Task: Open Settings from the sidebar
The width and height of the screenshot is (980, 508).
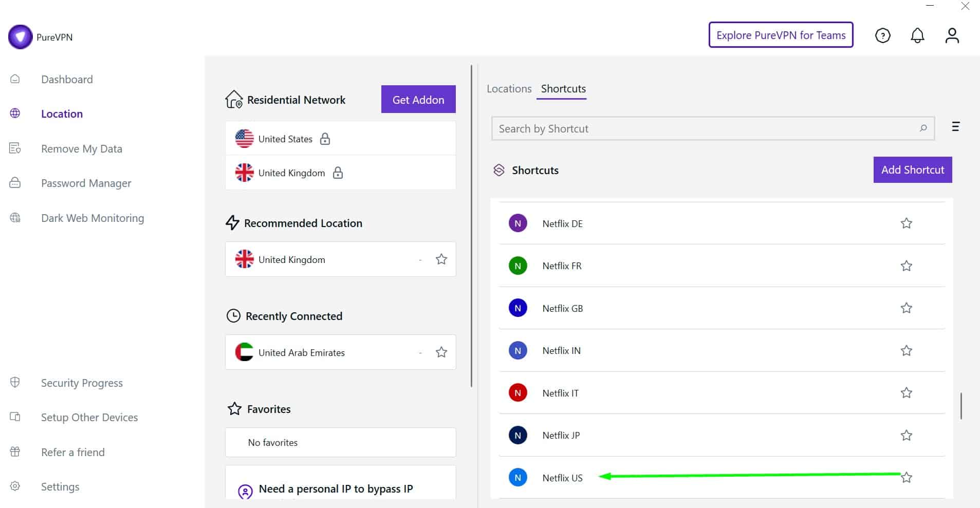Action: (60, 486)
